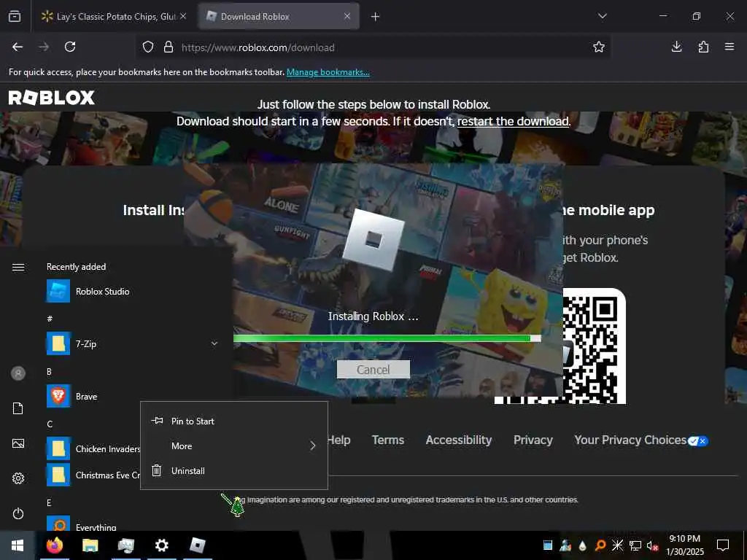This screenshot has height=560, width=747.
Task: Open Pictures from Start sidebar
Action: [18, 443]
